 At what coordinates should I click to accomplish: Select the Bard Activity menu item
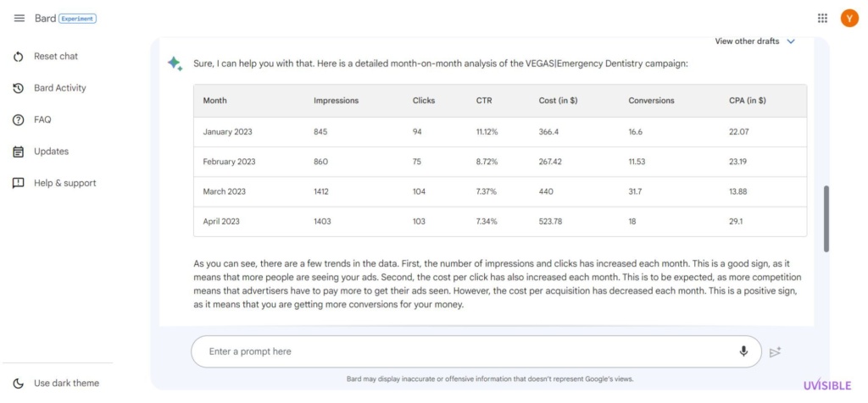[60, 88]
